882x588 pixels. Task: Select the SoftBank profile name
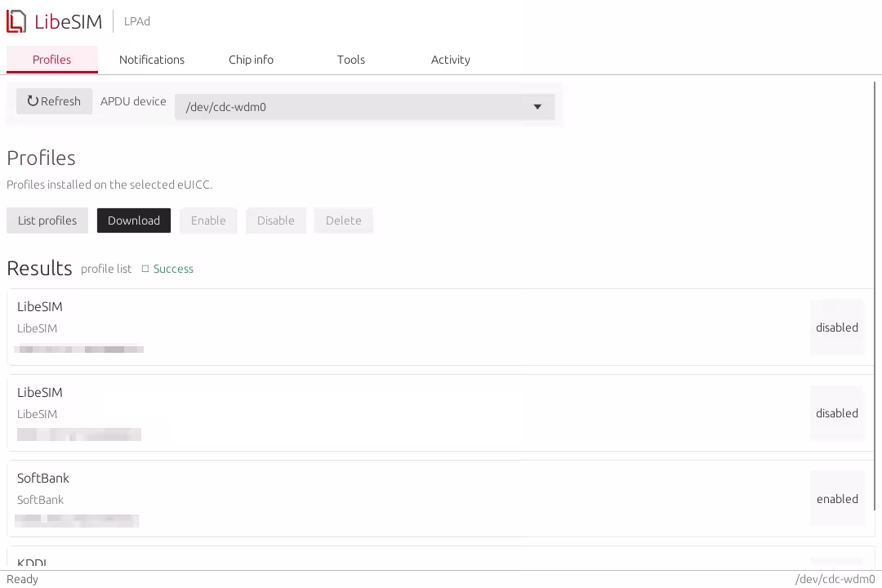[x=43, y=479]
